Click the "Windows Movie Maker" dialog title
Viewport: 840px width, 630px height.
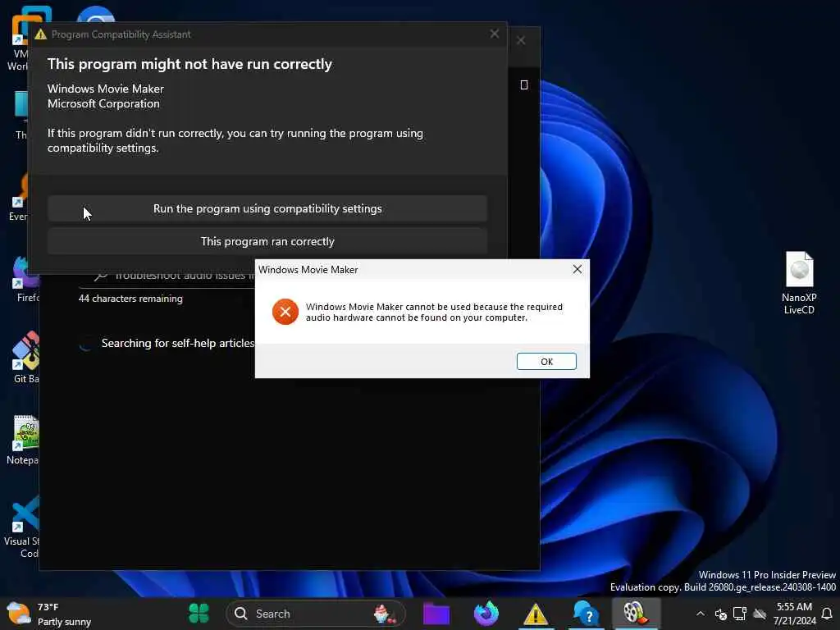[308, 269]
